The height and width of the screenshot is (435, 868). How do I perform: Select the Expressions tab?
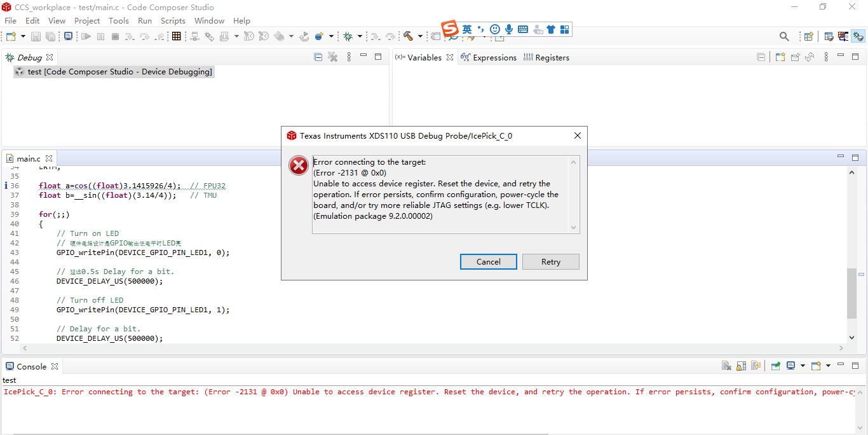489,57
